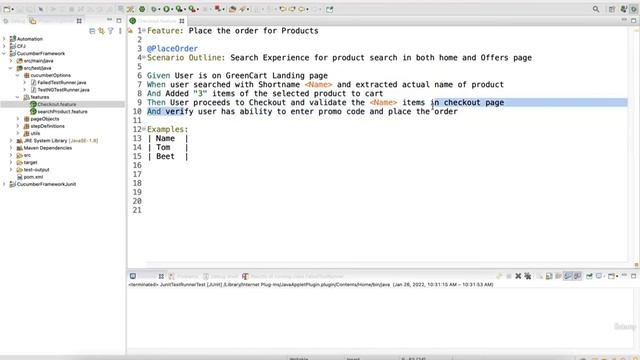Click Remove All Terminated Launches icon
This screenshot has width=640, height=360.
[528, 276]
